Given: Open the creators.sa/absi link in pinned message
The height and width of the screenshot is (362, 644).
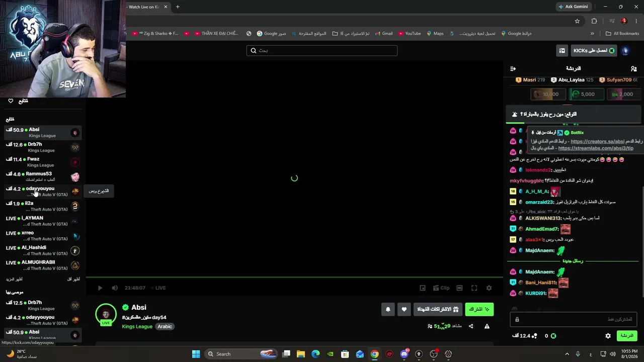Looking at the screenshot, I should [x=597, y=142].
